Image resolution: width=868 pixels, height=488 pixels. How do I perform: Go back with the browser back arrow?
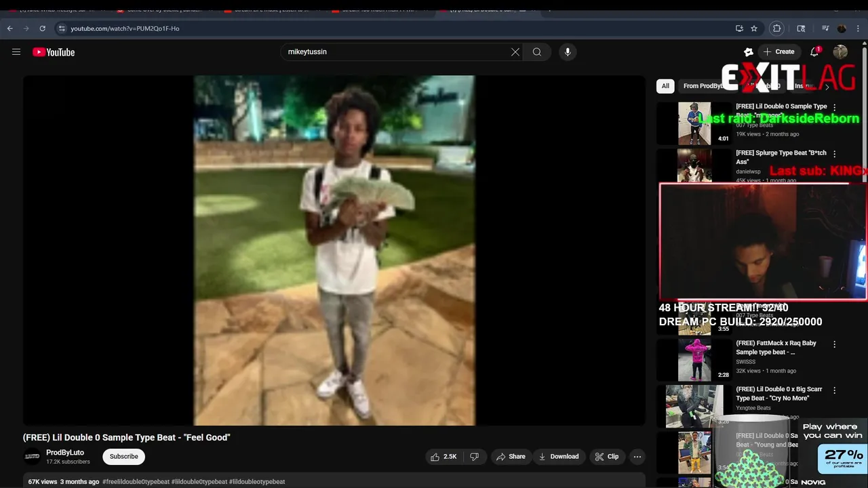[9, 28]
